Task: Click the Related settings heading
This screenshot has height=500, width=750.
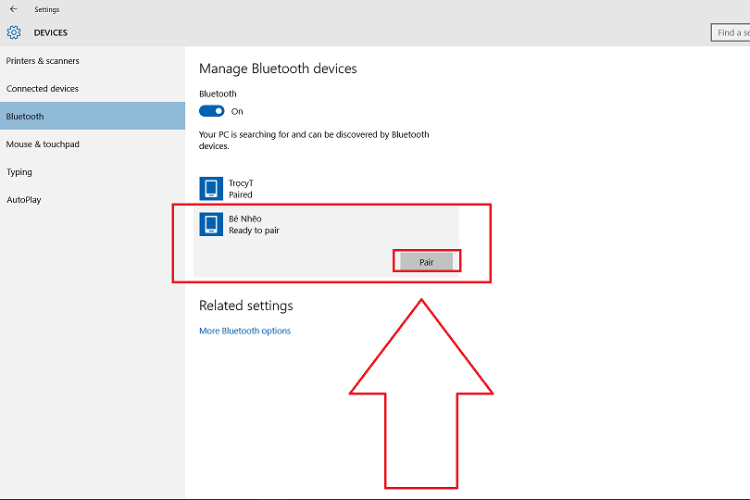Action: tap(246, 305)
